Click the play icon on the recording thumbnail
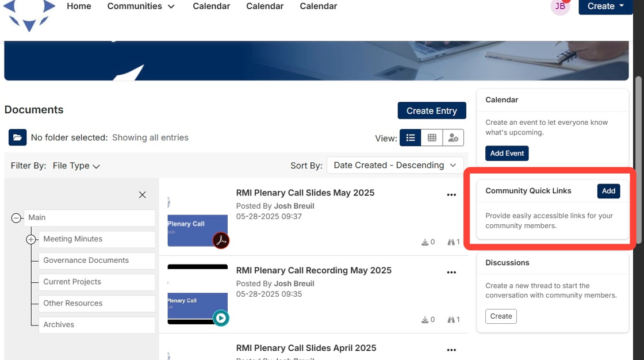644x360 pixels. [x=221, y=318]
